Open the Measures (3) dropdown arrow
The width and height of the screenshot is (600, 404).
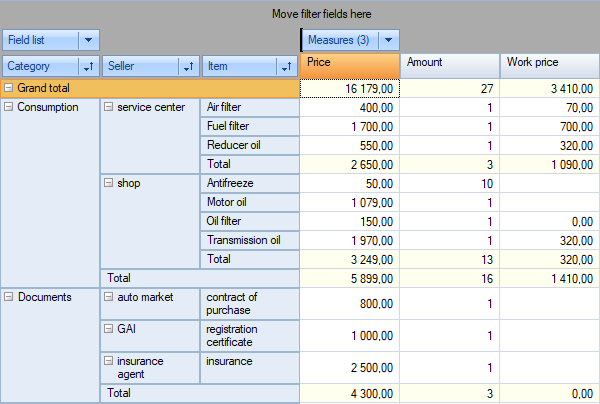[x=388, y=40]
